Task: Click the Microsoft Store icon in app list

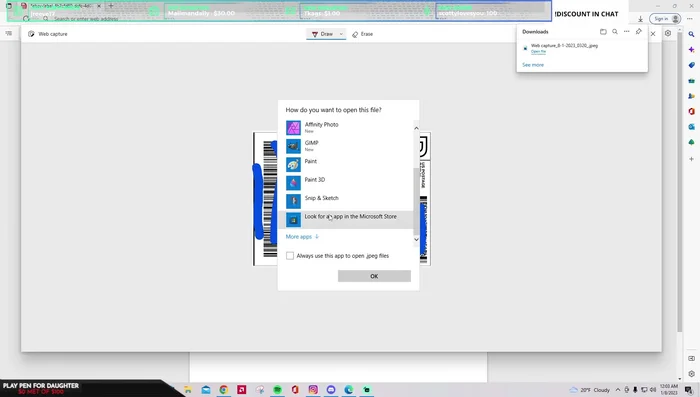Action: (x=293, y=219)
